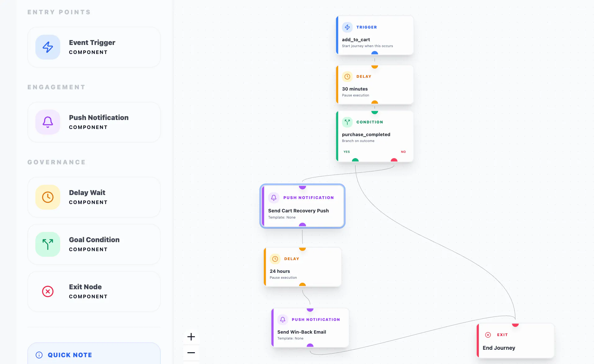This screenshot has height=364, width=594.
Task: Click the purple input port of Win-Back Email node
Action: [x=310, y=309]
